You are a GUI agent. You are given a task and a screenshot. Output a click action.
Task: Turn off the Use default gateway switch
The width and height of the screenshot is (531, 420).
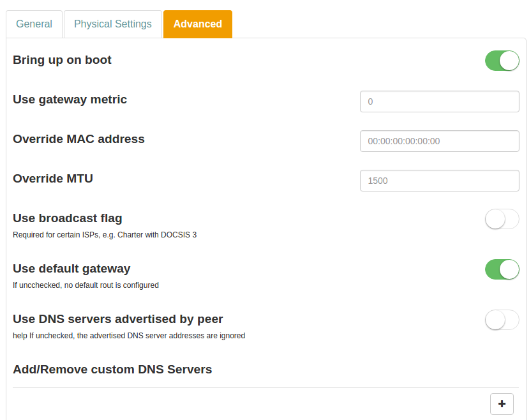pyautogui.click(x=502, y=269)
